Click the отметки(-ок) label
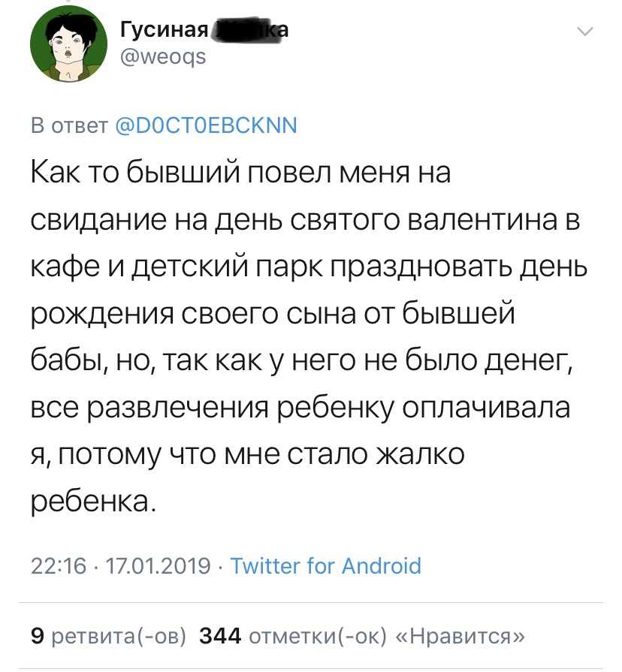This screenshot has height=672, width=622. point(318,636)
